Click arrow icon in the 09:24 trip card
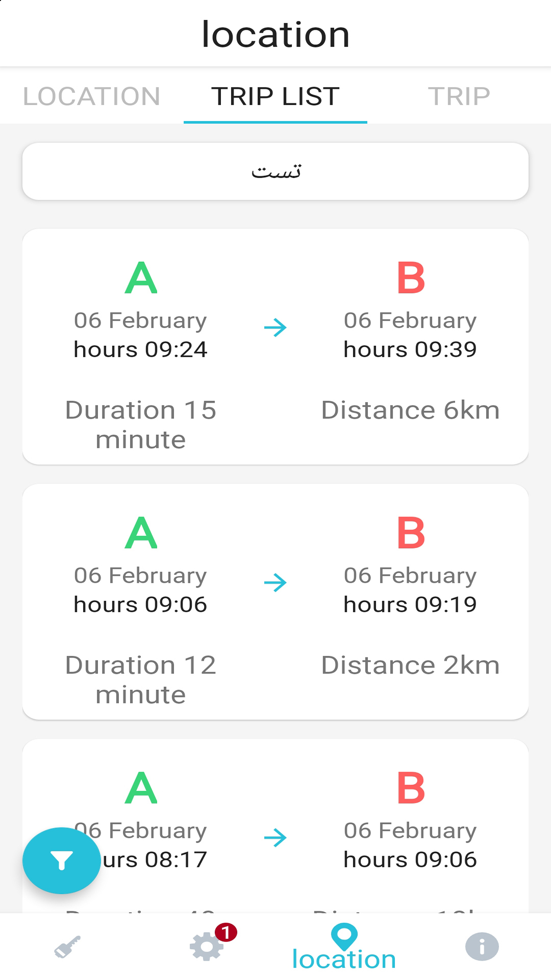The width and height of the screenshot is (551, 980). (275, 328)
